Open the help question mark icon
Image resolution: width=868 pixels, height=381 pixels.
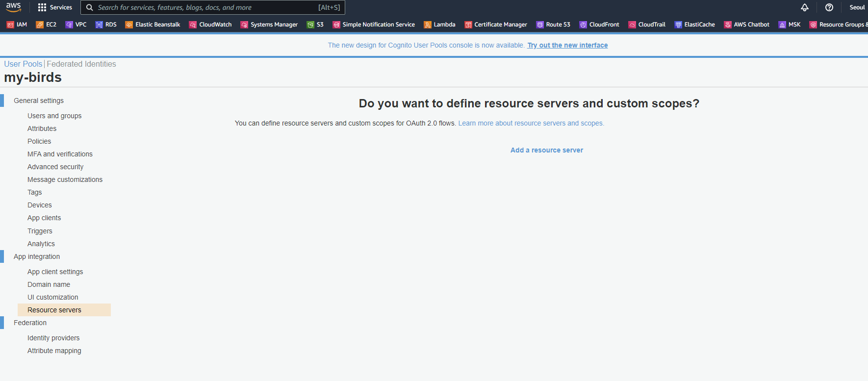829,7
